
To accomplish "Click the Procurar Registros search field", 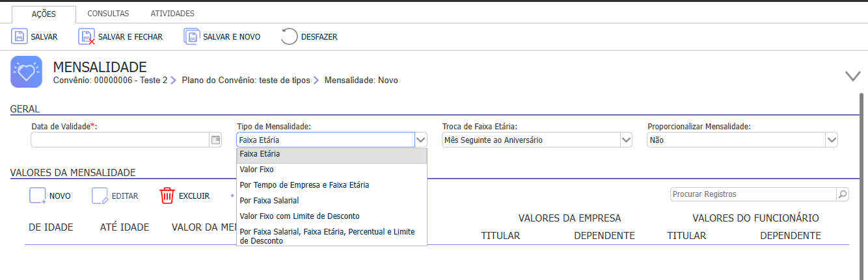I will coord(753,194).
